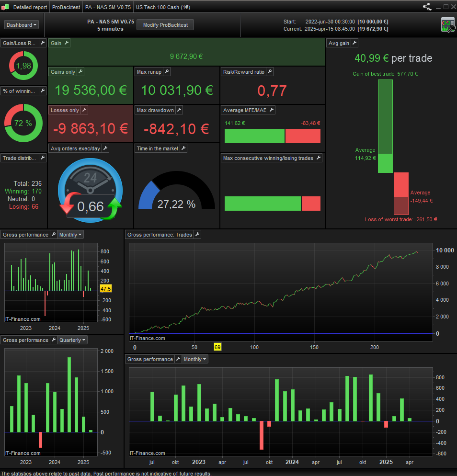457x476 pixels.
Task: Open Monthly period dropdown in upper-left chart
Action: pyautogui.click(x=70, y=235)
